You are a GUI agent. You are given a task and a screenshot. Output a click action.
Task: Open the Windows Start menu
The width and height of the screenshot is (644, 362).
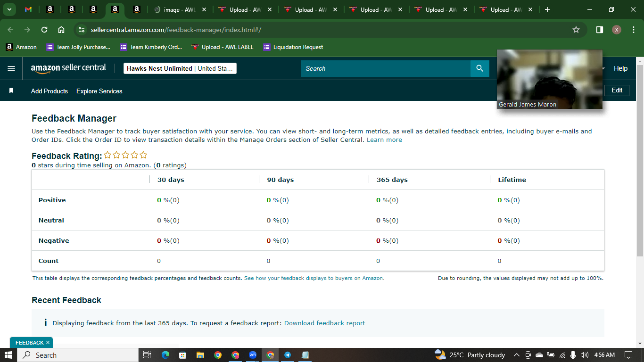8,355
